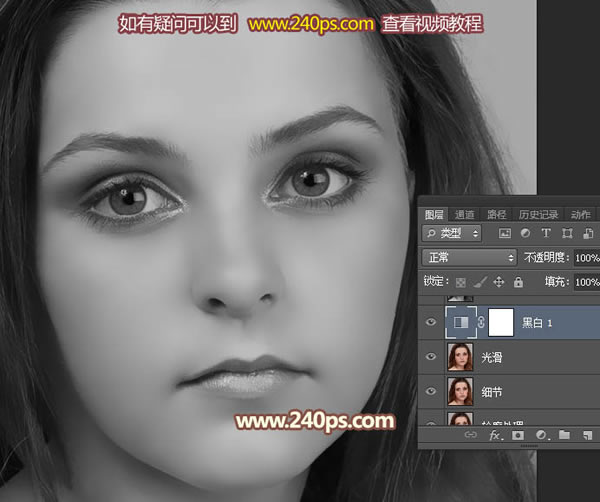Select the 细节 layer thumbnail
The height and width of the screenshot is (502, 600).
[460, 391]
